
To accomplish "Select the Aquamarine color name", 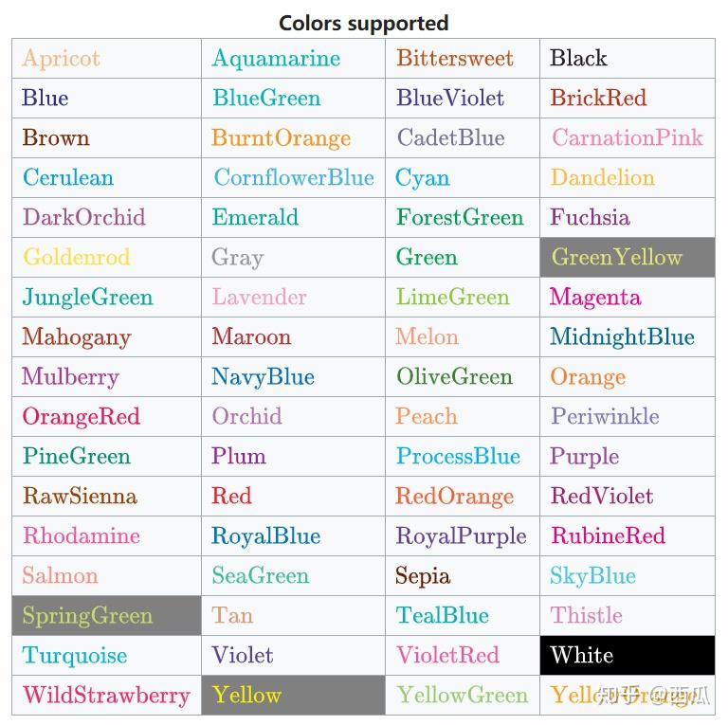I will tap(276, 59).
